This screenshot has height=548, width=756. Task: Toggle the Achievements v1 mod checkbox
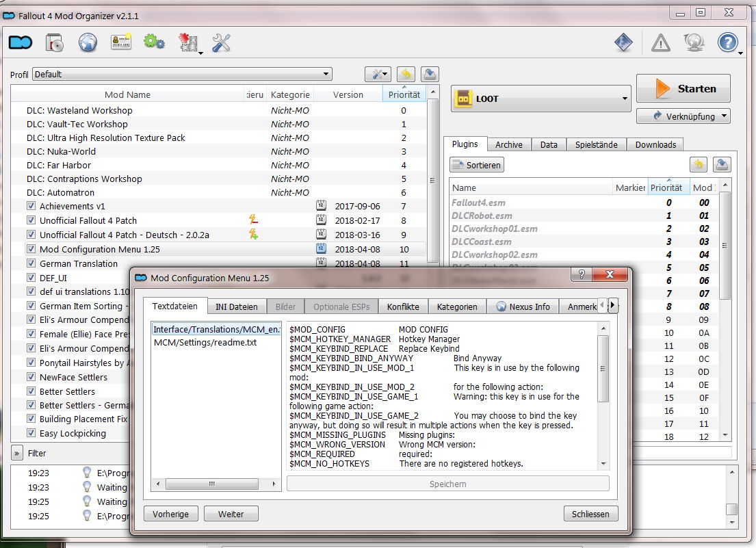point(31,206)
